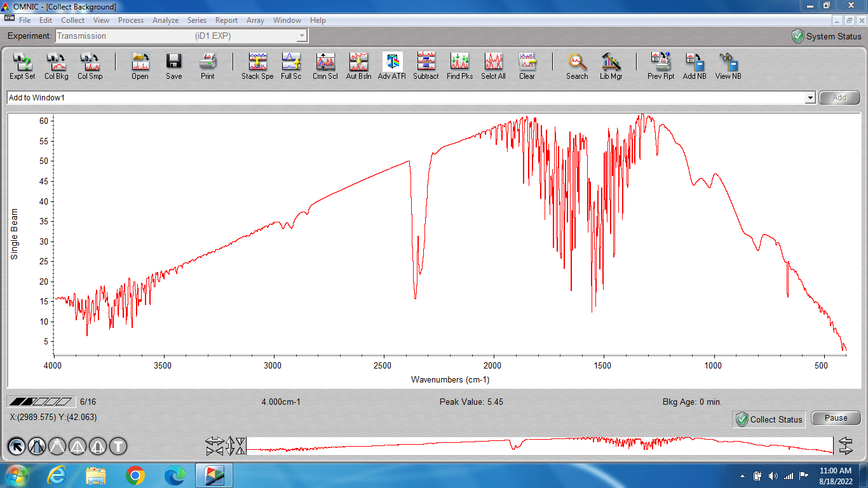
Task: Enable the T text annotation tool
Action: pos(118,447)
